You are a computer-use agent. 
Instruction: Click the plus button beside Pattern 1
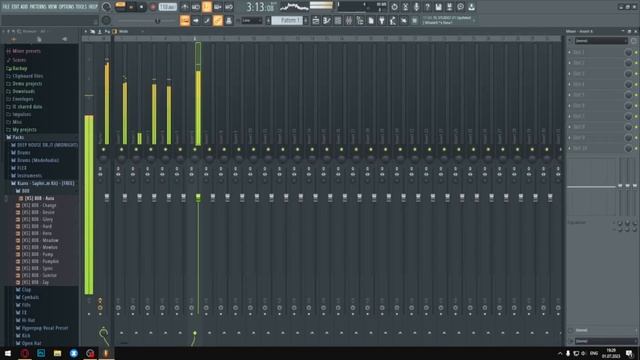pos(306,20)
